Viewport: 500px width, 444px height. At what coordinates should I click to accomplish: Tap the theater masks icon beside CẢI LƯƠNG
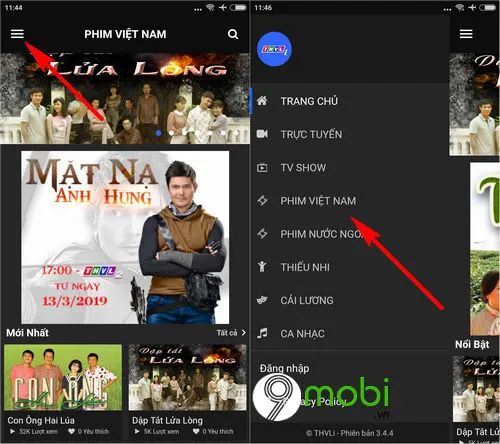(x=262, y=300)
